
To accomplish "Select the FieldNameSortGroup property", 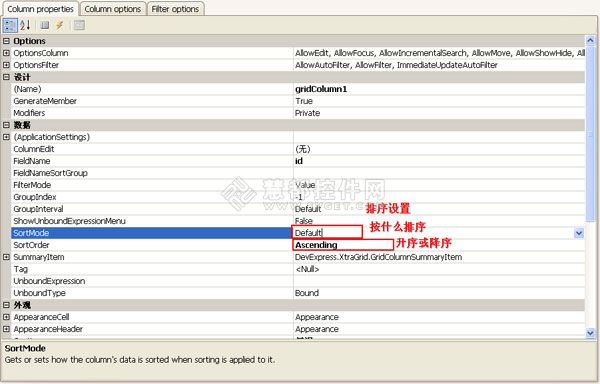I will pos(51,173).
